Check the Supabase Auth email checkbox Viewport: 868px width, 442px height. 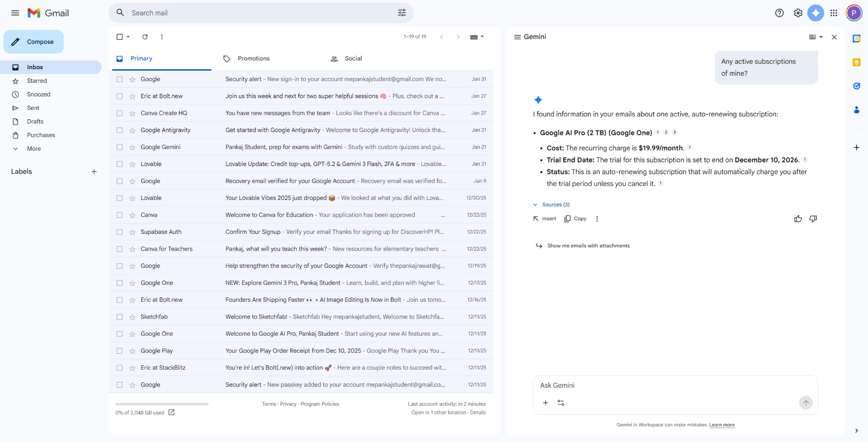click(x=119, y=232)
